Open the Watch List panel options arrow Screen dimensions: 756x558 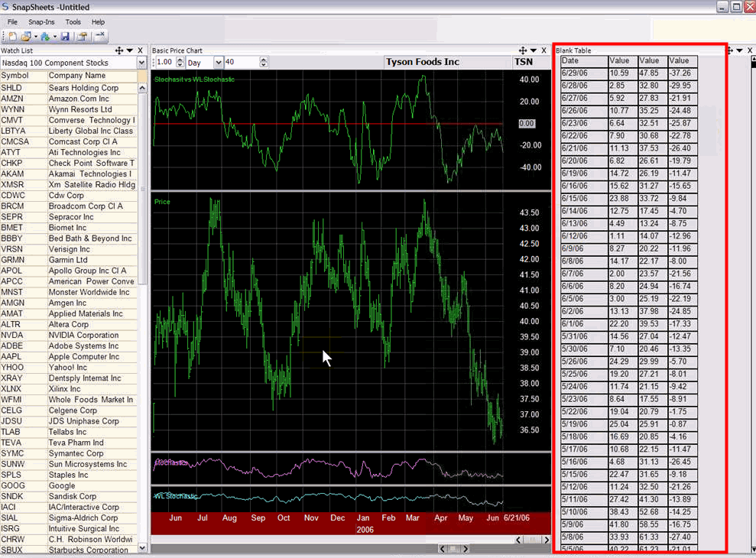[x=130, y=50]
